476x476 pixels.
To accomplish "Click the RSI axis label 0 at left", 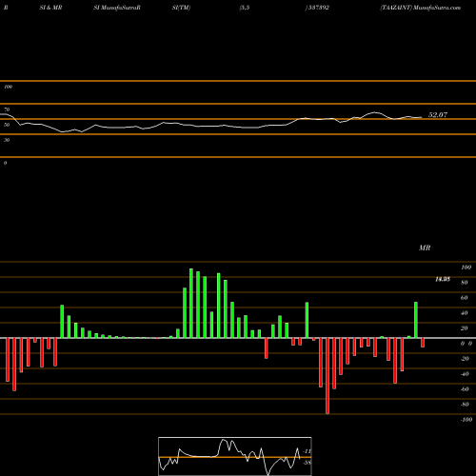I will point(5,163).
